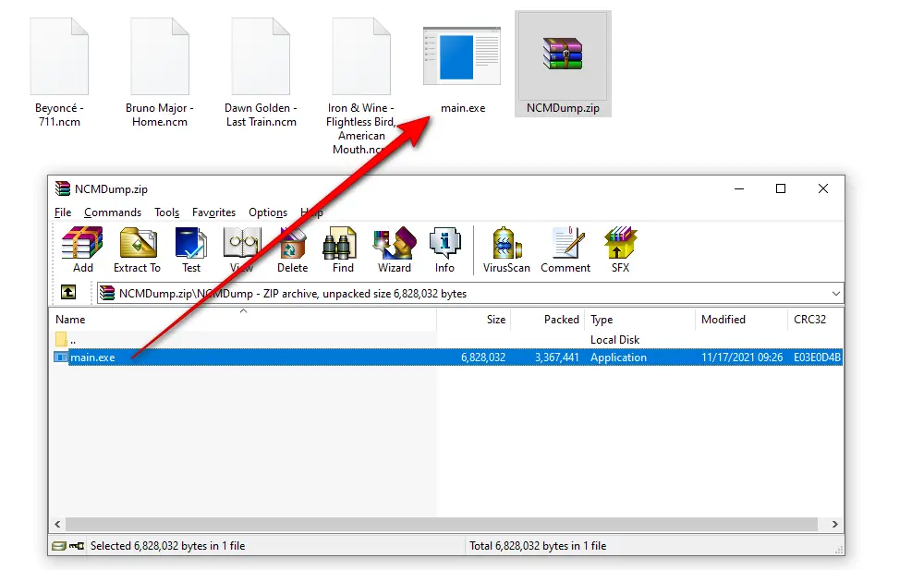The width and height of the screenshot is (924, 570).
Task: Go up one folder level button
Action: [x=68, y=292]
